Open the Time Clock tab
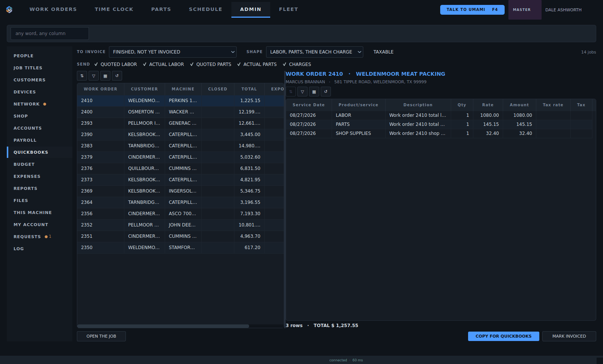 (x=114, y=9)
